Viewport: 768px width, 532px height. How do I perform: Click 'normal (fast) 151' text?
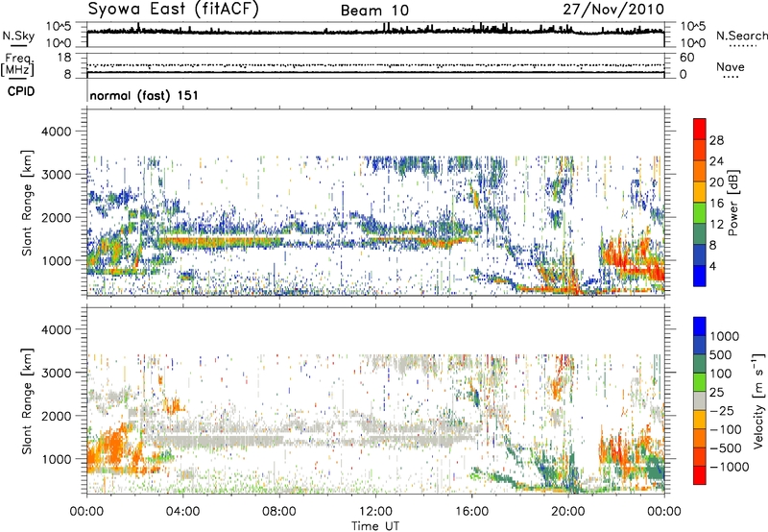pos(144,95)
